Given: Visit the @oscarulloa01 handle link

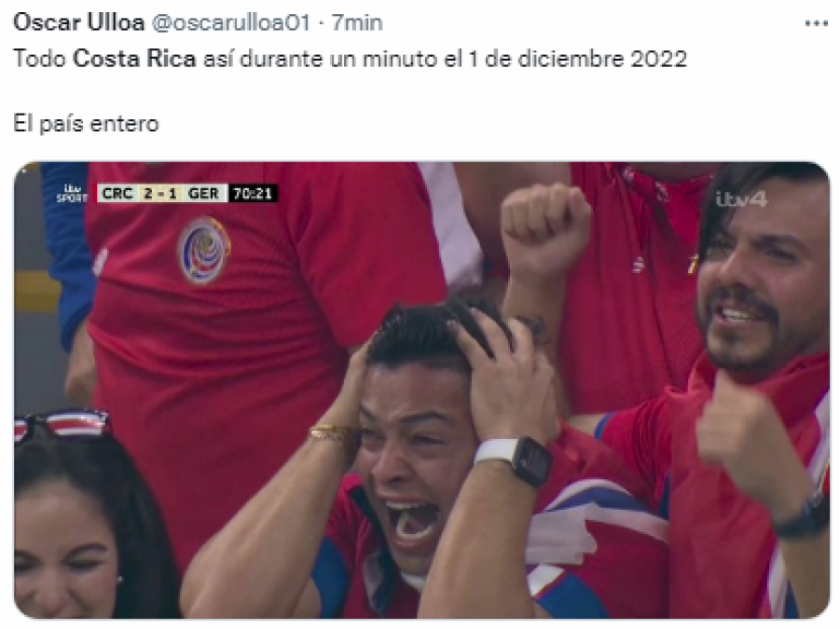Looking at the screenshot, I should (x=231, y=22).
